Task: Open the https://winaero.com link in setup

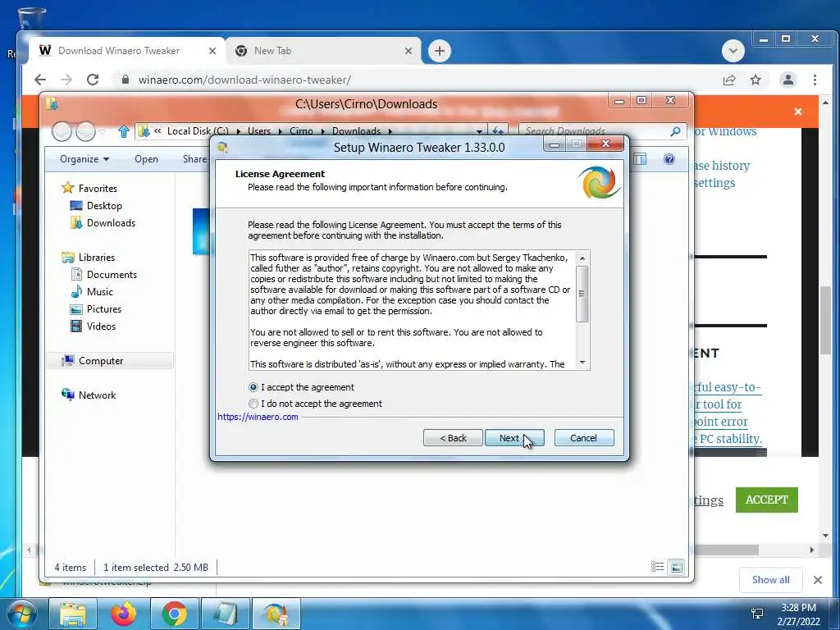Action: (x=258, y=417)
